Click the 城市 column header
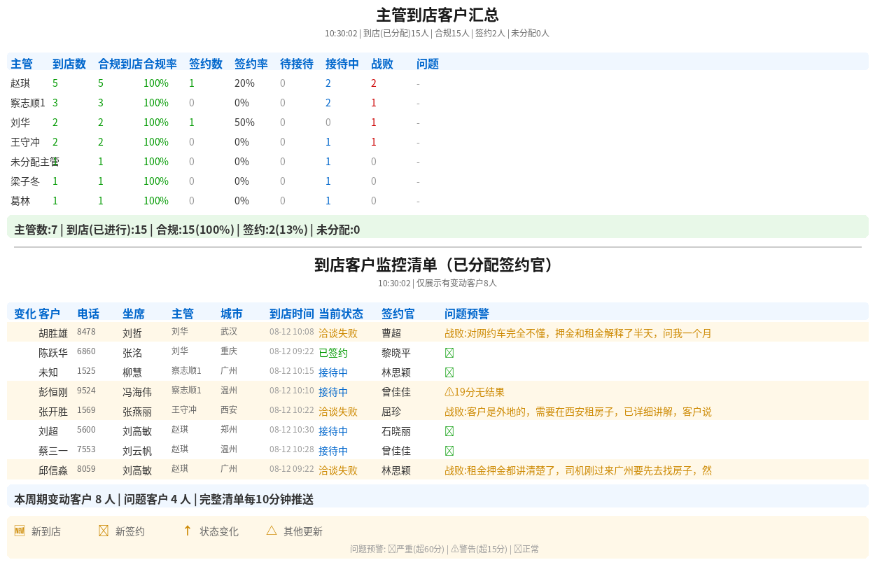Viewport: 875px width, 588px height. tap(232, 314)
